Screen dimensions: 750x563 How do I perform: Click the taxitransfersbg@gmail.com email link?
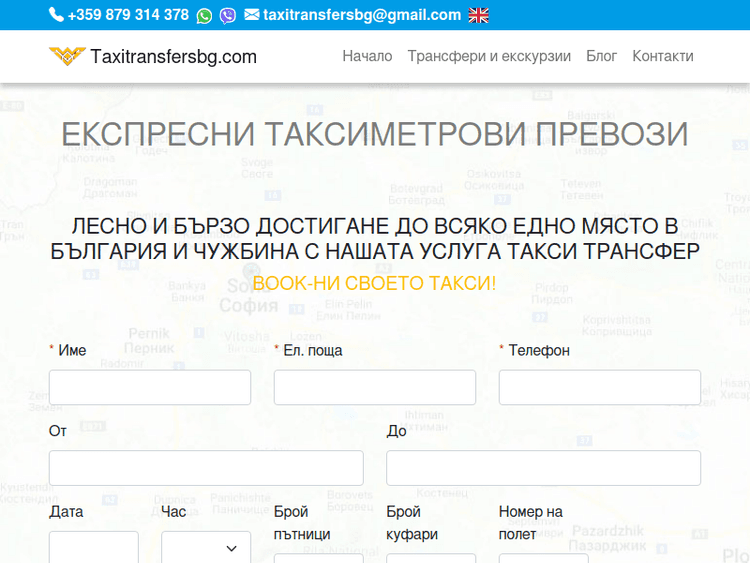click(362, 15)
